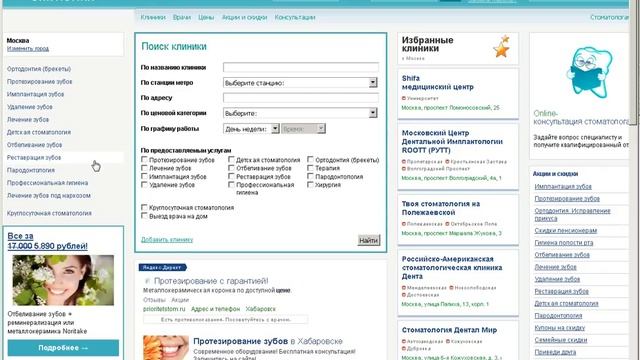This screenshot has height=360, width=640.
Task: Open Приведи друга promotions link
Action: pos(555,352)
